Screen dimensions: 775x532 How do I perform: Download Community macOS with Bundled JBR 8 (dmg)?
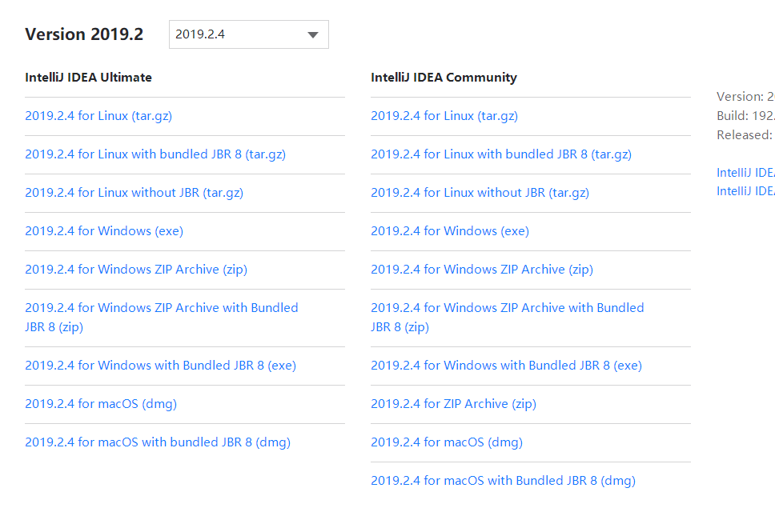pyautogui.click(x=503, y=481)
